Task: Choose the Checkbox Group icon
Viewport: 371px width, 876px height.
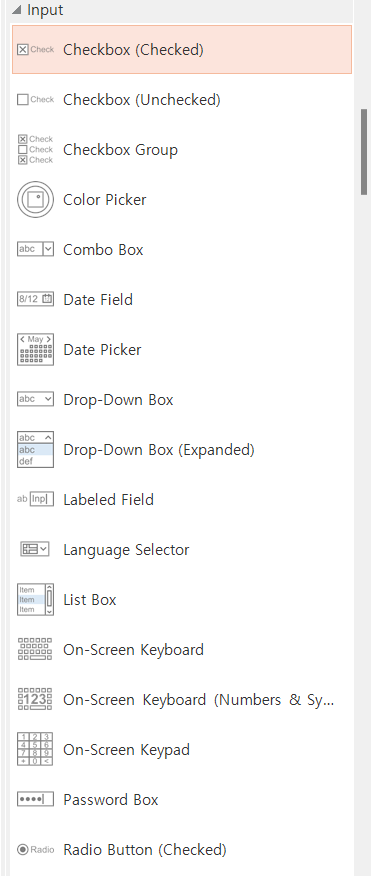Action: [35, 149]
